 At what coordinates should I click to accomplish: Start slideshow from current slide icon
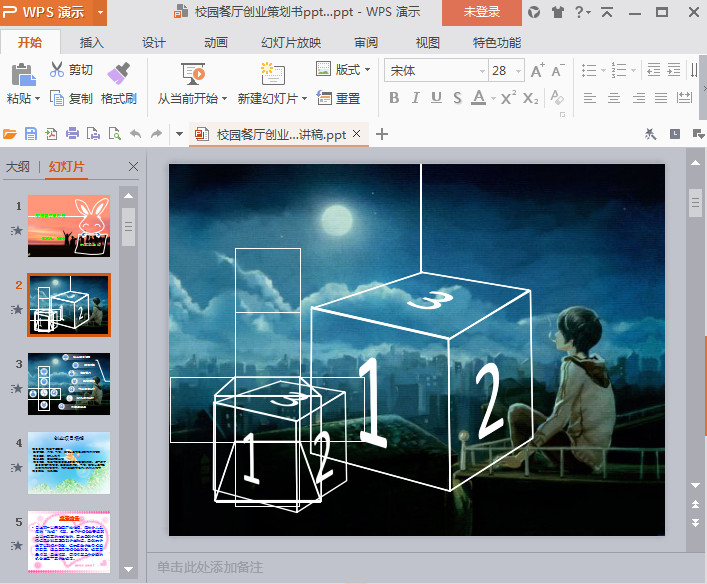[x=193, y=74]
